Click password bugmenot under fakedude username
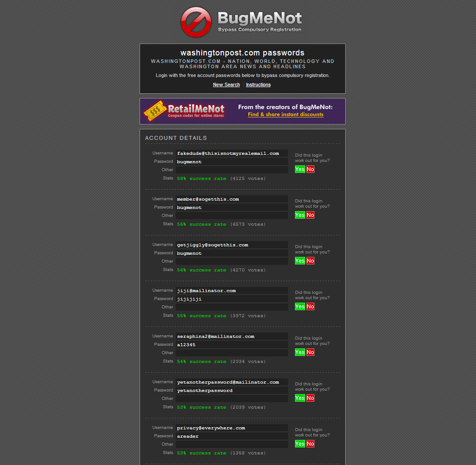476x465 pixels. (x=232, y=162)
